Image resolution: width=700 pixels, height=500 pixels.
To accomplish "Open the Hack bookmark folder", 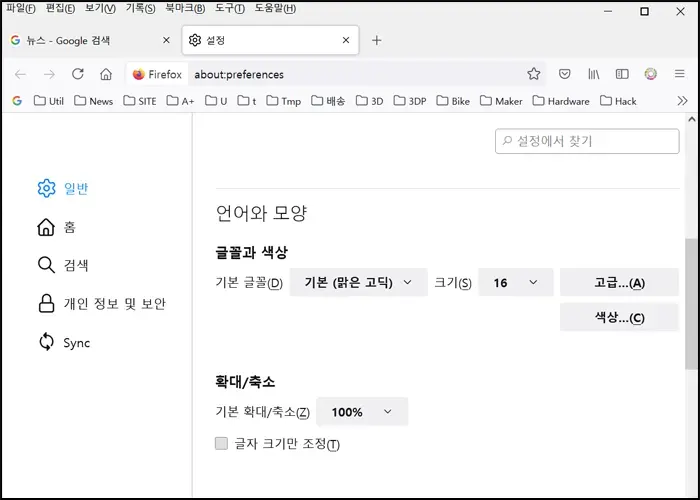I will click(618, 101).
